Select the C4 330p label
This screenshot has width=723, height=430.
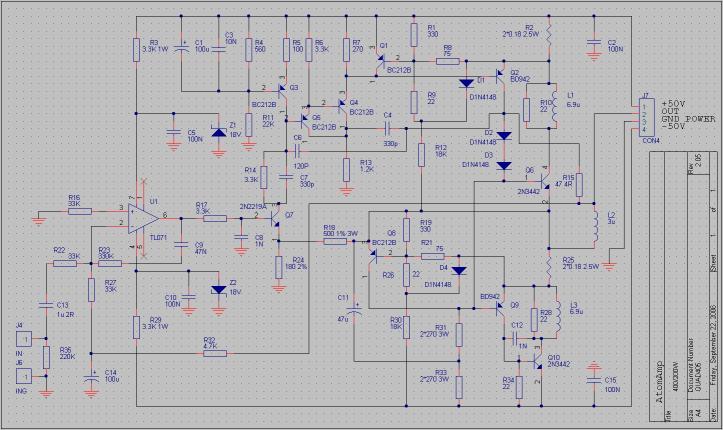pos(390,130)
